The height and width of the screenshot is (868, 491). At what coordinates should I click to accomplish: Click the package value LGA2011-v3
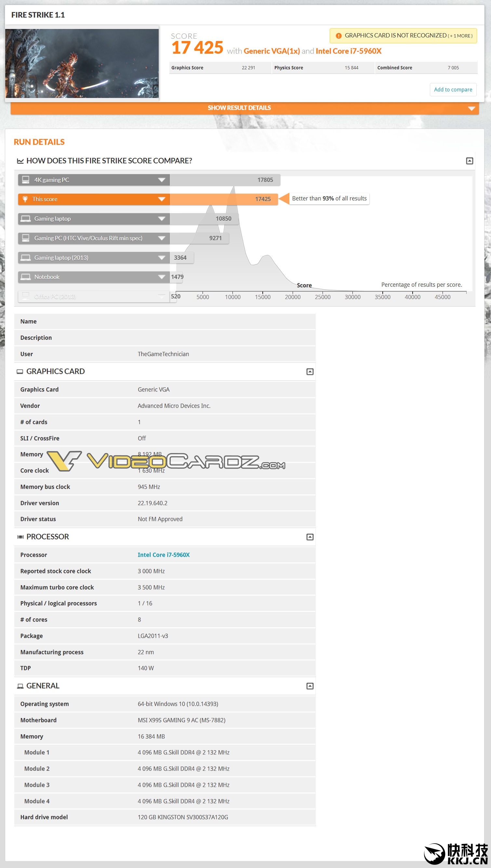(153, 636)
